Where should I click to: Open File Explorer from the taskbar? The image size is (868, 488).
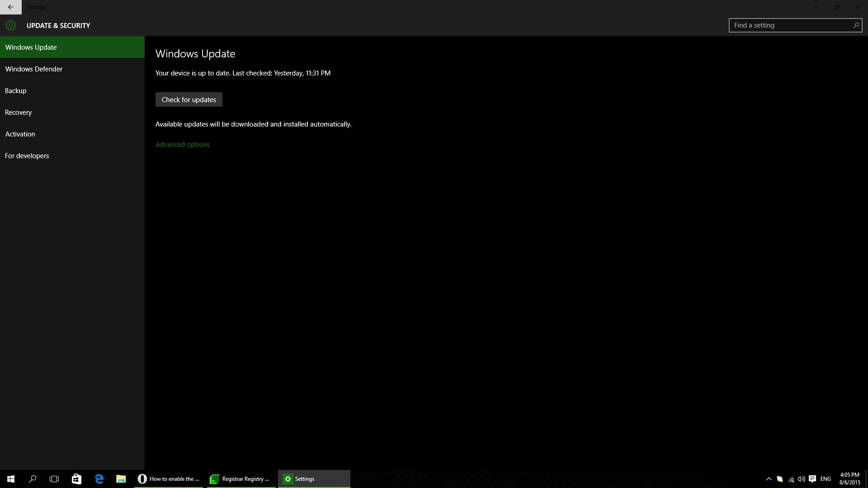pyautogui.click(x=121, y=479)
